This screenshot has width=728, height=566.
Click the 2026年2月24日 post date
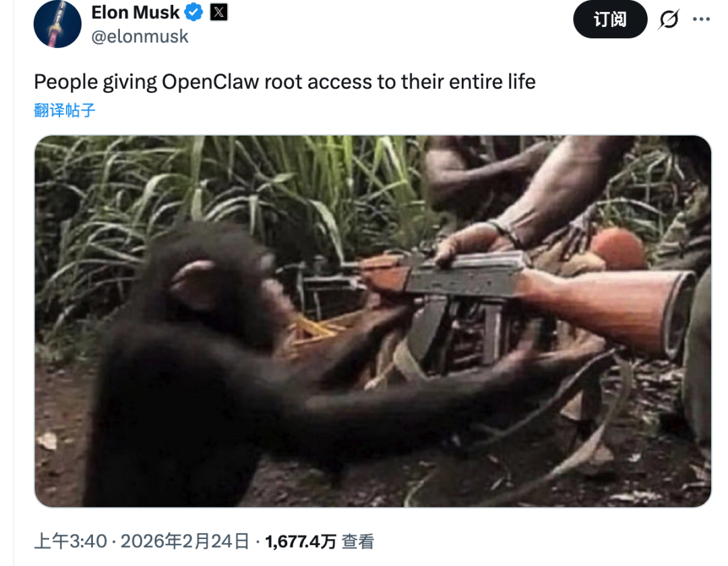pyautogui.click(x=185, y=542)
